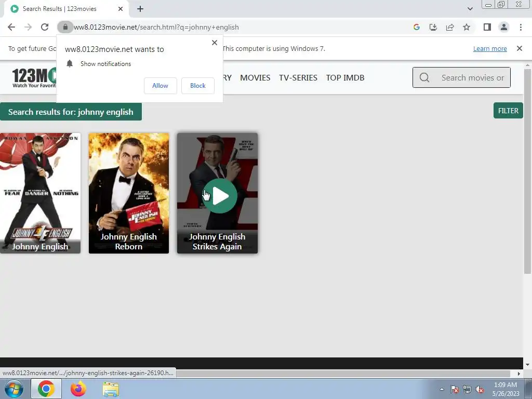Click the network tray icon
The height and width of the screenshot is (399, 532).
pos(467,389)
